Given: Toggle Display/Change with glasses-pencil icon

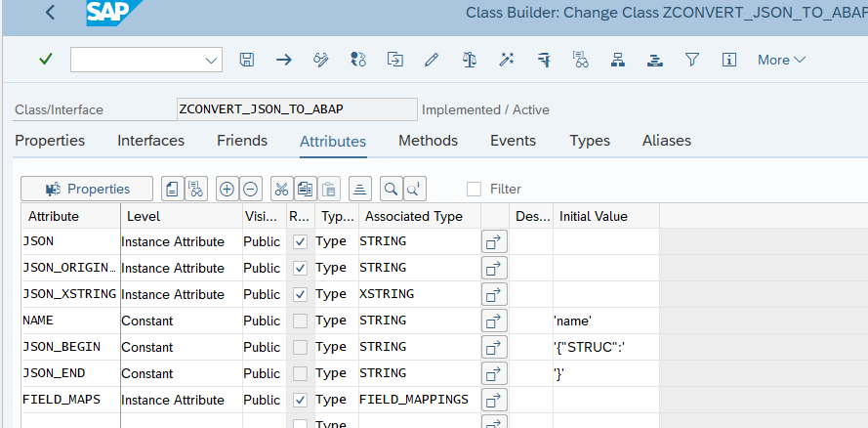Looking at the screenshot, I should (x=321, y=60).
